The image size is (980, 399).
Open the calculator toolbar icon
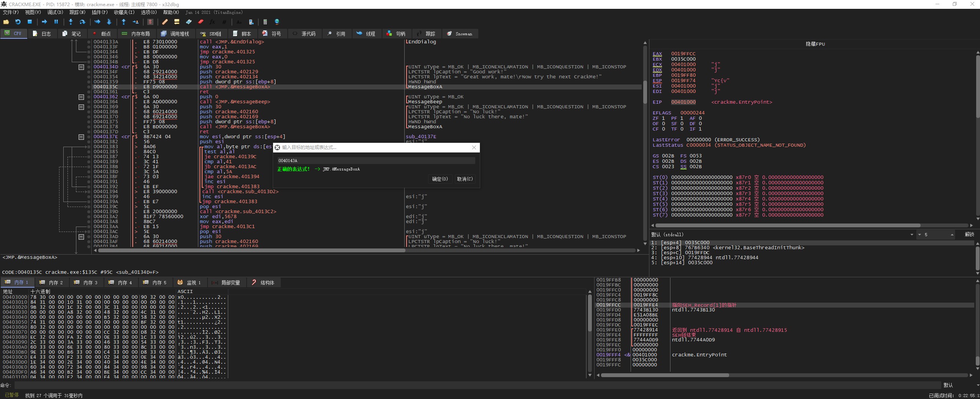point(265,22)
